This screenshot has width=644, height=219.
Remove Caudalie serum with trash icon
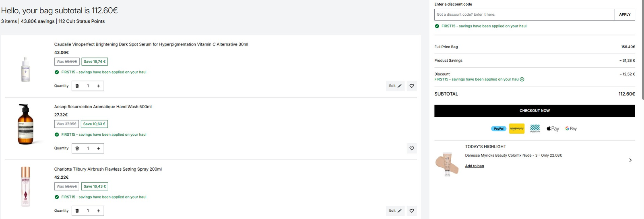(77, 86)
